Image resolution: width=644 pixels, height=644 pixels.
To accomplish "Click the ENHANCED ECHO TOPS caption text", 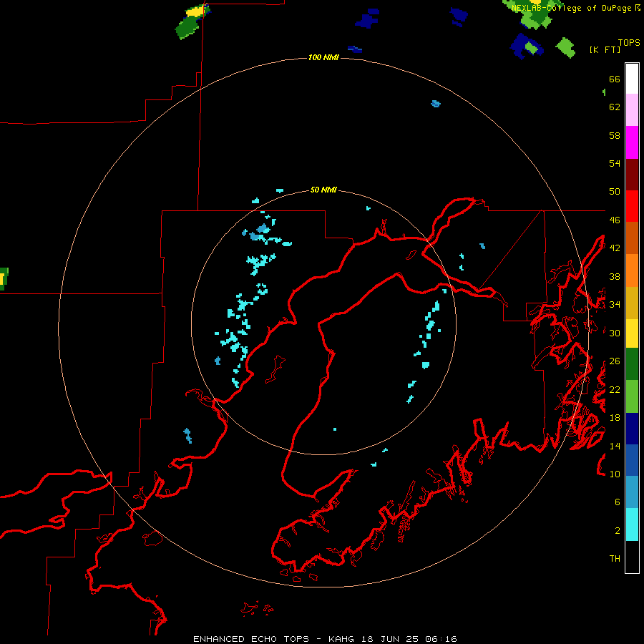I will [251, 639].
